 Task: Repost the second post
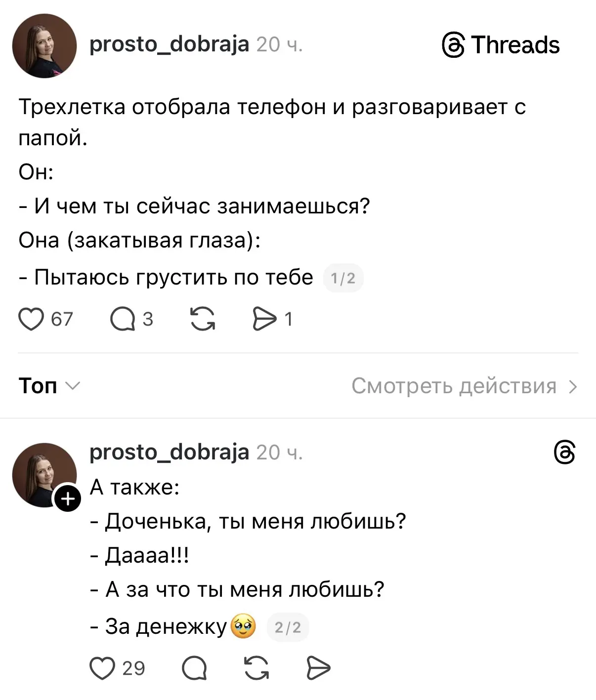coord(257,668)
